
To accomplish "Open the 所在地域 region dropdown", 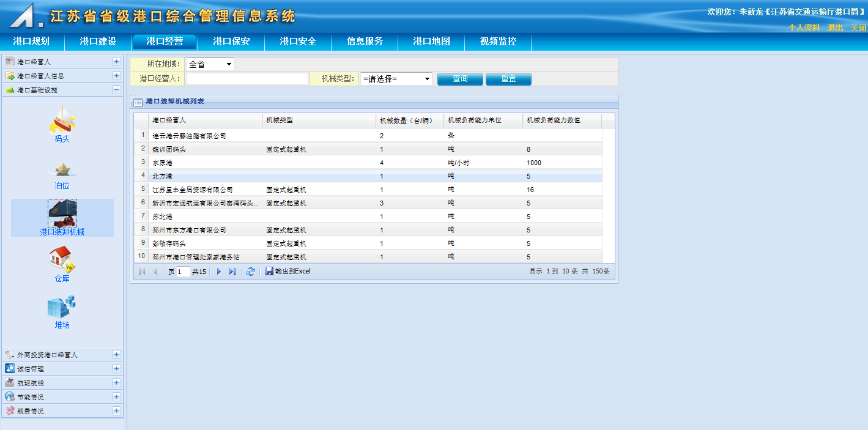I will click(x=210, y=64).
